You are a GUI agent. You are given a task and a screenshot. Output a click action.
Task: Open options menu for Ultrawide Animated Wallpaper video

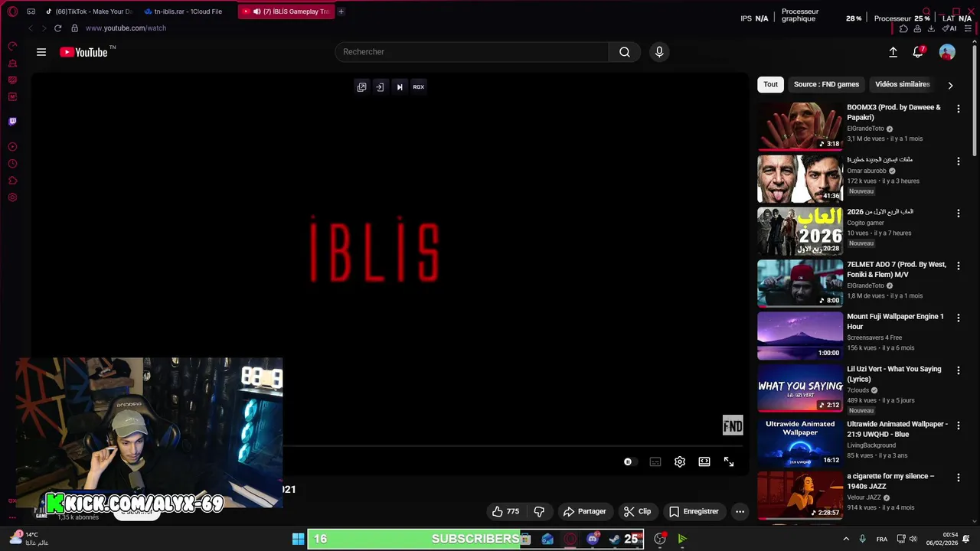[958, 425]
